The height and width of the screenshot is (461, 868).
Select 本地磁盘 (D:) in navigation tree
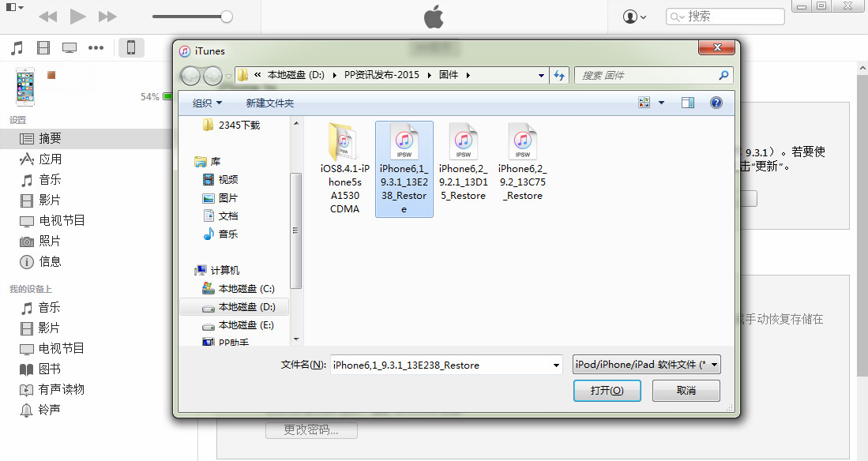234,306
